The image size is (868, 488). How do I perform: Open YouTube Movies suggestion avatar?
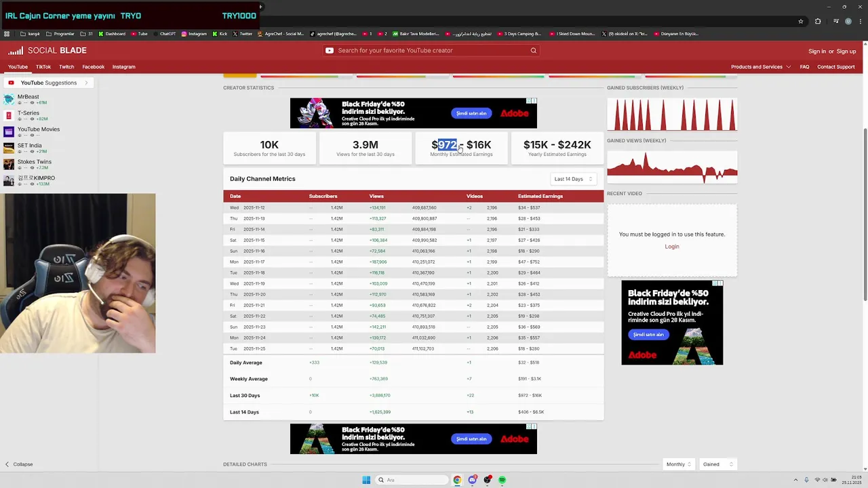(9, 131)
